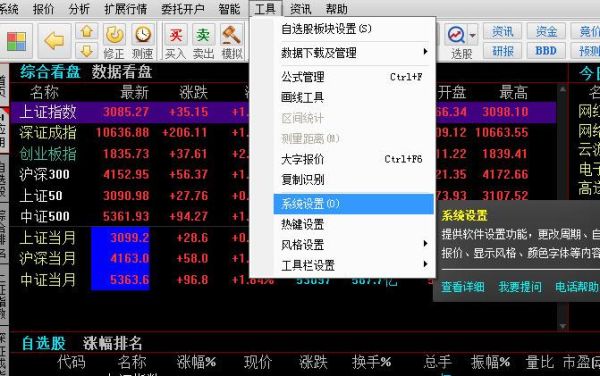Click the 总手 column header
The height and width of the screenshot is (376, 600).
438,362
